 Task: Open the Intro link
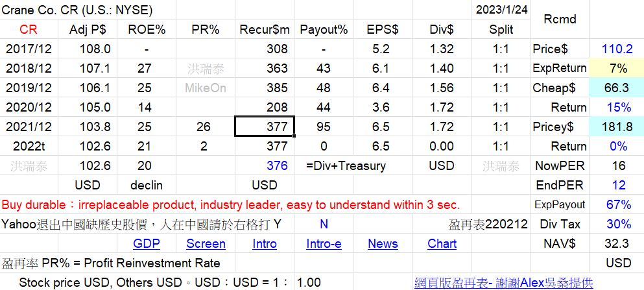coord(264,243)
